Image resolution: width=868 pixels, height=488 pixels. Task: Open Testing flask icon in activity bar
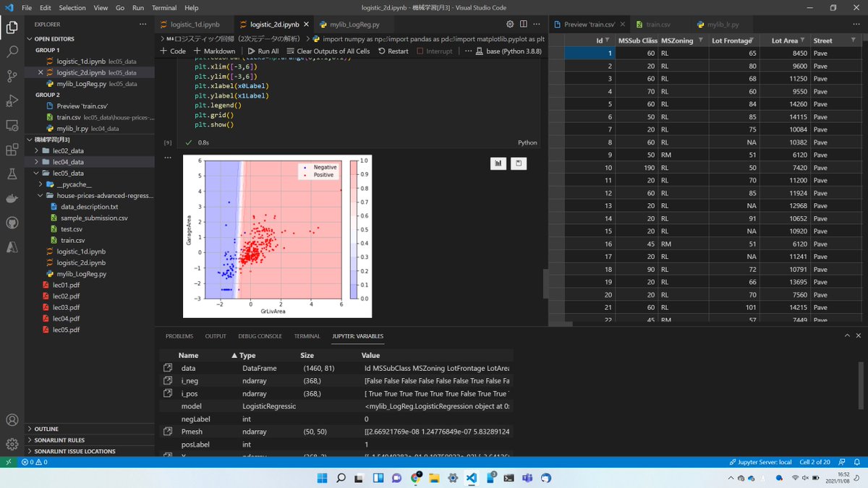pyautogui.click(x=12, y=174)
